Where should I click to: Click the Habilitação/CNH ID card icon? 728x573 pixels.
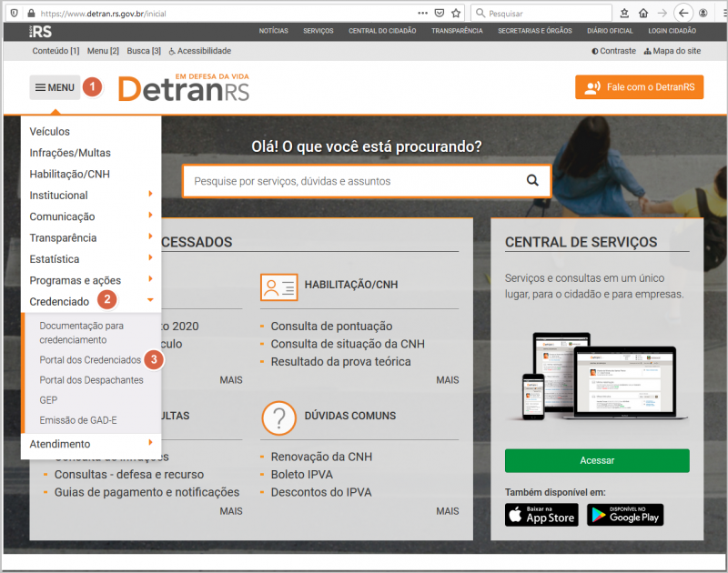(279, 287)
